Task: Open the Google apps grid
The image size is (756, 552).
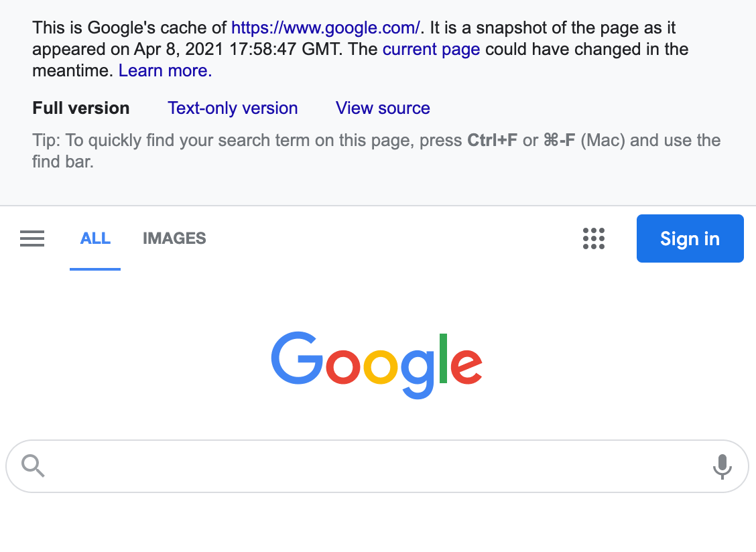Action: tap(594, 238)
